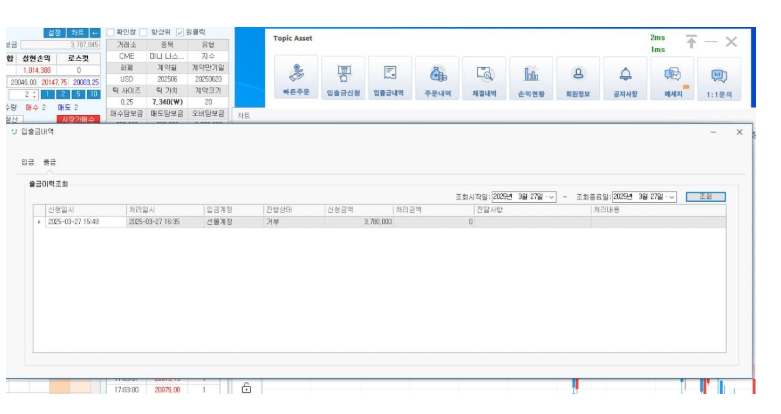The width and height of the screenshot is (781, 414).
Task: Click the quantity spinner arrows next to 2
Action: (34, 94)
